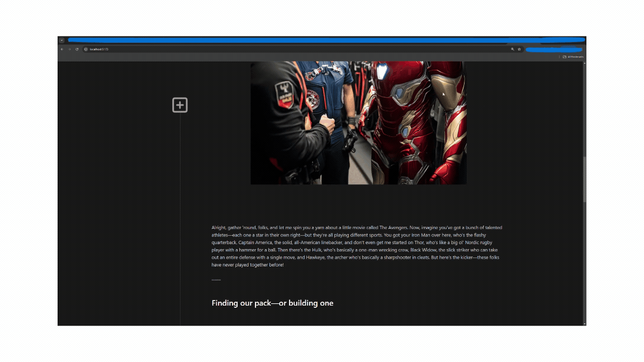The height and width of the screenshot is (362, 644).
Task: Click the zoom magnifier icon in address bar
Action: 513,49
